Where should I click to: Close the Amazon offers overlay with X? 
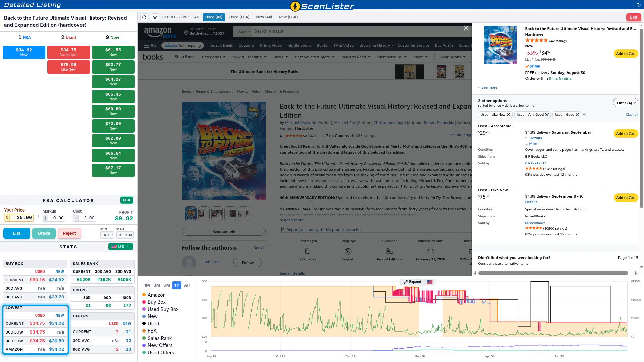pyautogui.click(x=466, y=28)
